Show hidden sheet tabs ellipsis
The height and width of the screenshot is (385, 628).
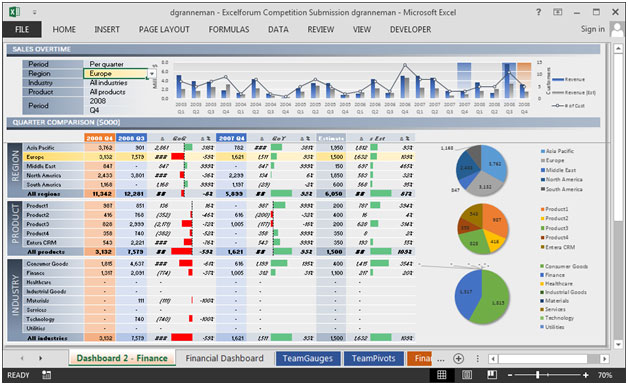441,360
